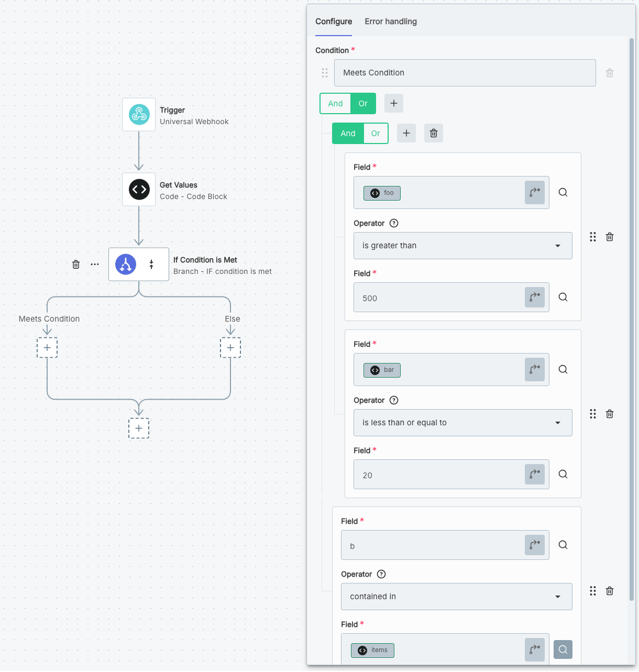Click the Meets Condition name input field
Image resolution: width=639 pixels, height=672 pixels.
[x=465, y=73]
